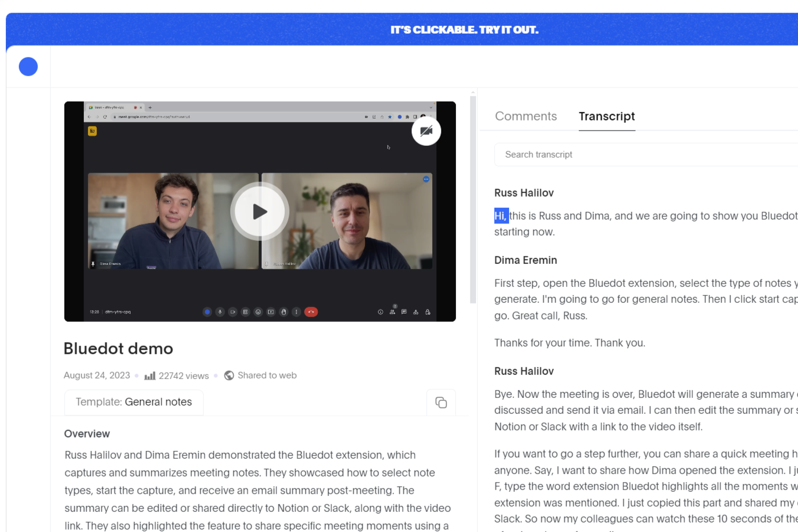Open the three-dot more options menu in Meet
798x532 pixels.
pyautogui.click(x=296, y=312)
